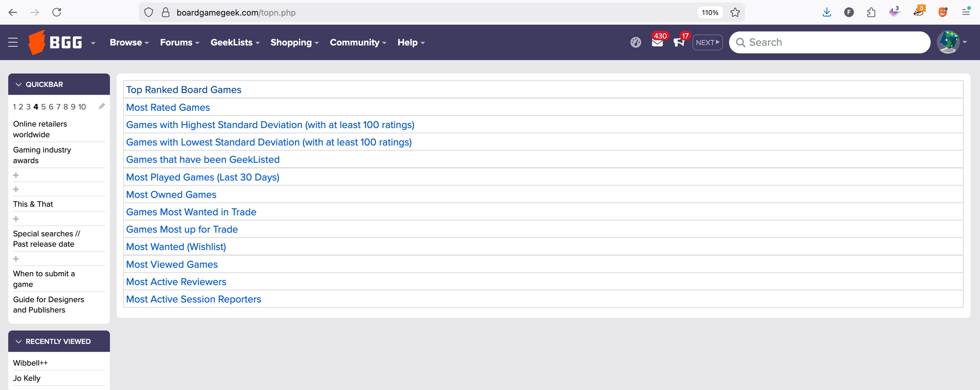Open Games that have been GeekListed
Screen dimensions: 980x390
click(203, 159)
